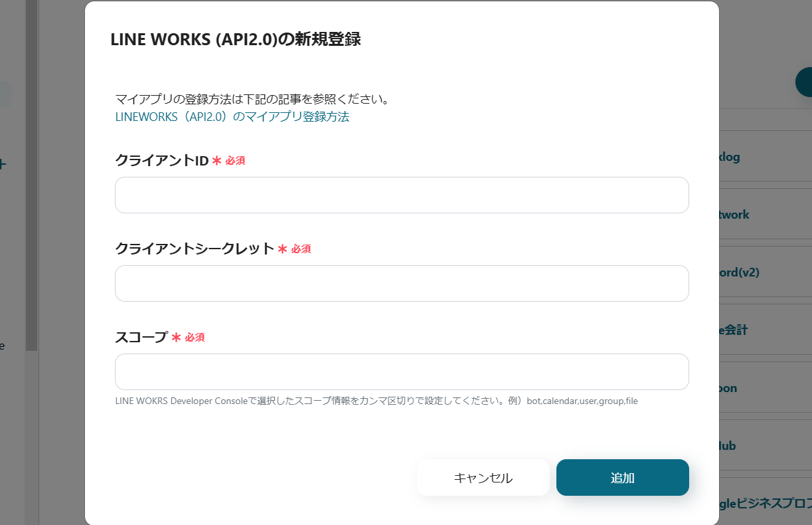
Task: Click the クライアントID input field
Action: (x=402, y=195)
